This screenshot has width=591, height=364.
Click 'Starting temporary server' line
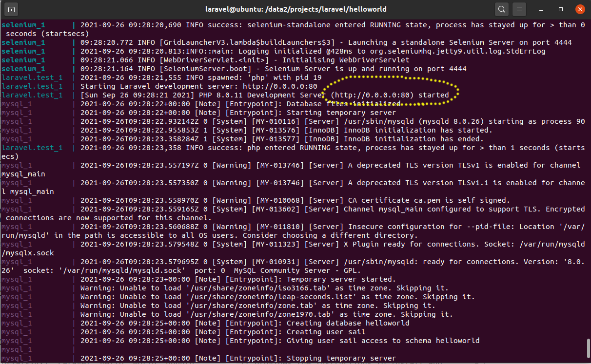(238, 113)
